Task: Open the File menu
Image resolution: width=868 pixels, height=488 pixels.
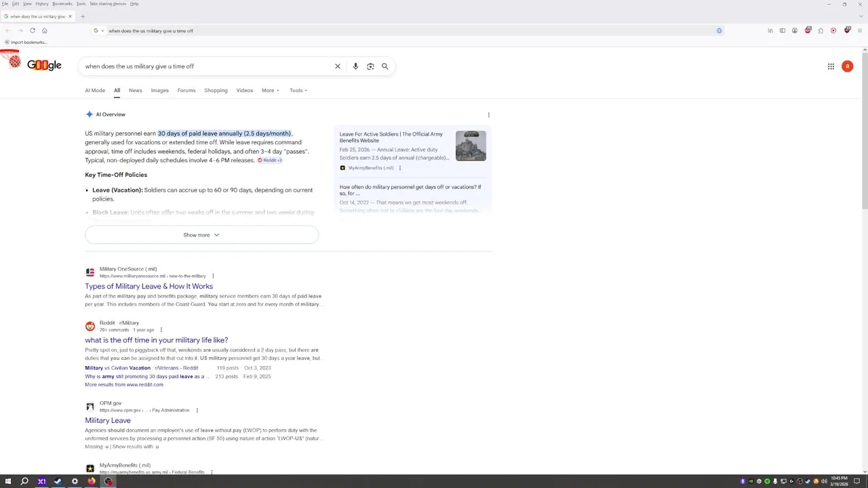Action: click(5, 4)
